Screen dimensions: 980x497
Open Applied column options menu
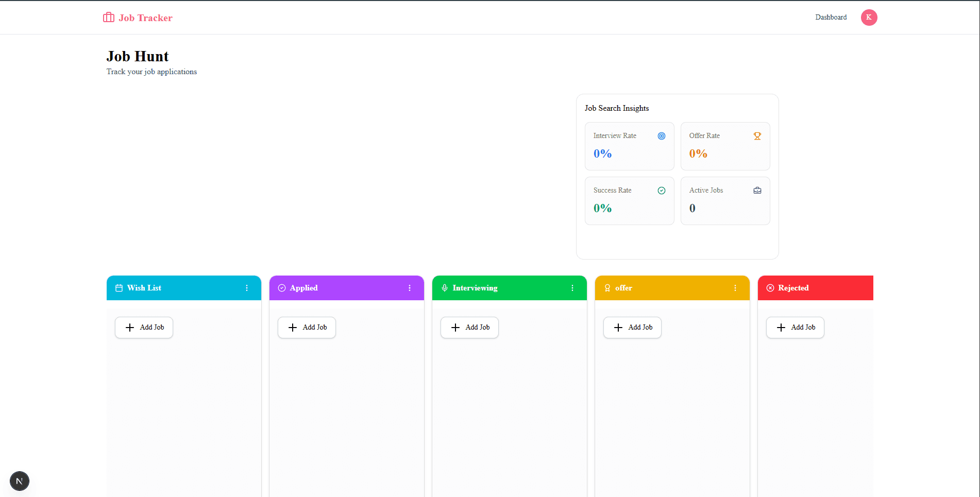[410, 288]
